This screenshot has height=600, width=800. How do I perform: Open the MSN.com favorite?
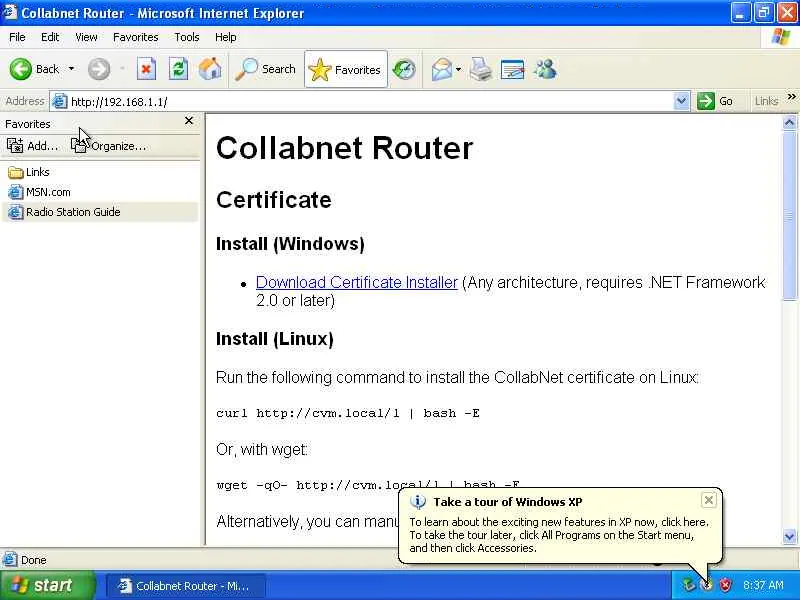pos(39,192)
